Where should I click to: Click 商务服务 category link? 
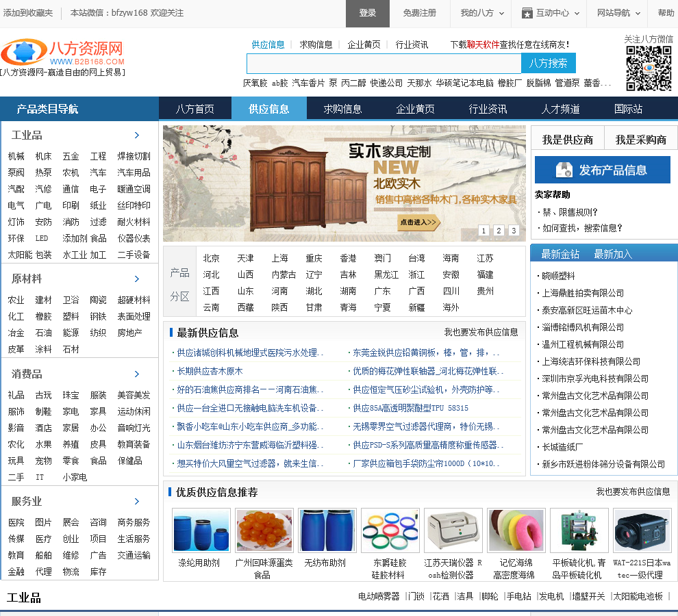coord(134,522)
